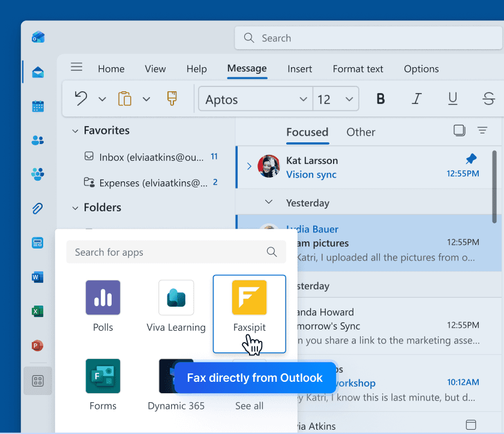Open the PowerPoint app in sidebar

point(38,346)
